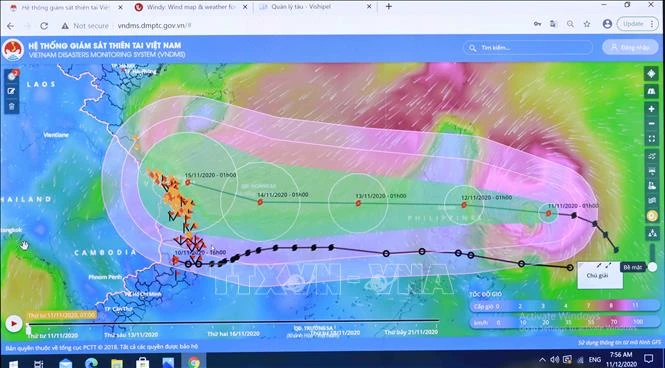Switch to the Windy wind map tab
This screenshot has width=665, height=368.
tap(190, 7)
